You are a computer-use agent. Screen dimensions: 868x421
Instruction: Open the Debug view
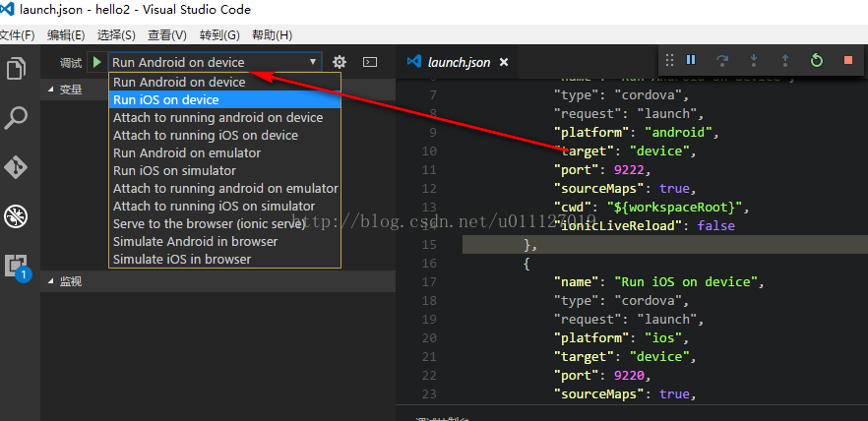[x=16, y=216]
